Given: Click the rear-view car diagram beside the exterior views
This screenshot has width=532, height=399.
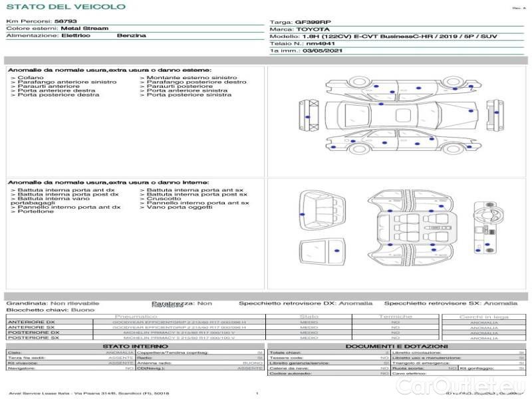Looking at the screenshot, I should coord(495,115).
